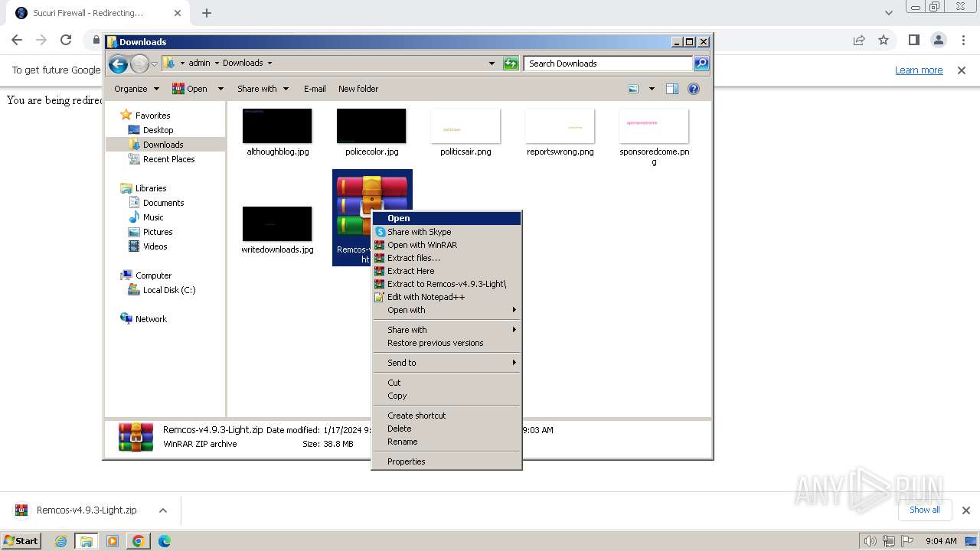Choose Create shortcut entry

(446, 416)
